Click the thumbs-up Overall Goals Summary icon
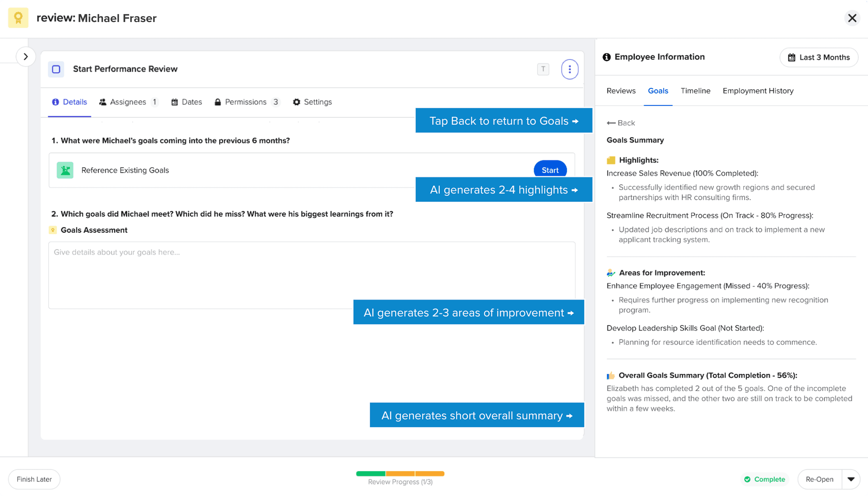This screenshot has width=868, height=496. point(611,375)
